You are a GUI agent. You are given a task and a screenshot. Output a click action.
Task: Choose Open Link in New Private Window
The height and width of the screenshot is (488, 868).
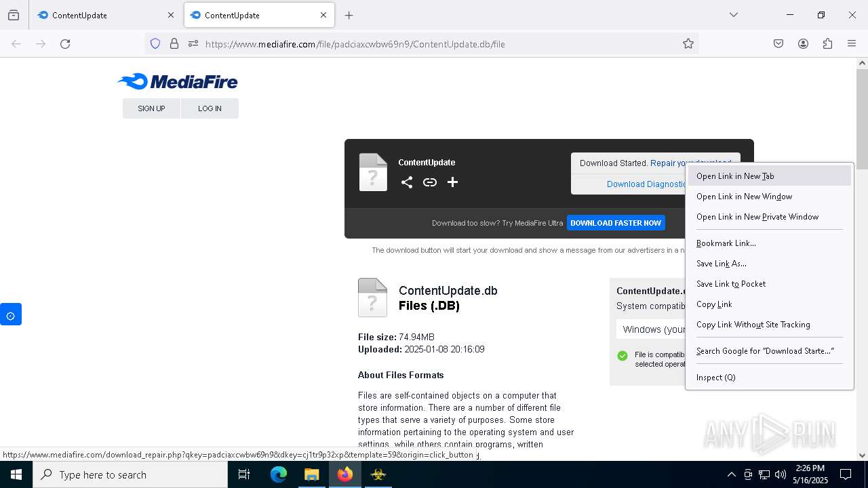[x=769, y=217]
